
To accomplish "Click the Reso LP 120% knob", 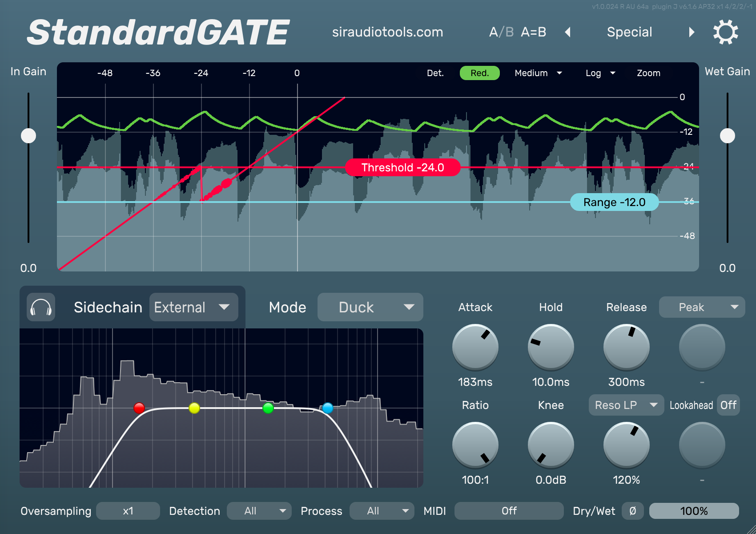I will (627, 445).
